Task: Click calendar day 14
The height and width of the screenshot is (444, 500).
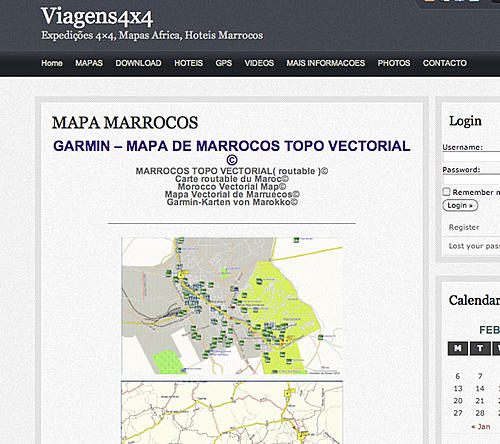Action: [x=480, y=389]
